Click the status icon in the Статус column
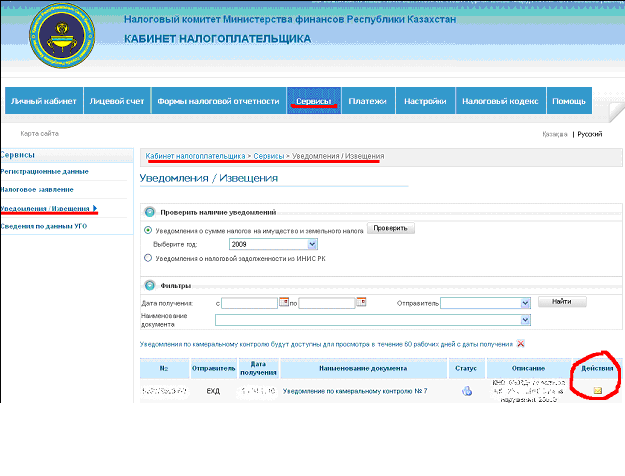Image resolution: width=625 pixels, height=476 pixels. [467, 391]
